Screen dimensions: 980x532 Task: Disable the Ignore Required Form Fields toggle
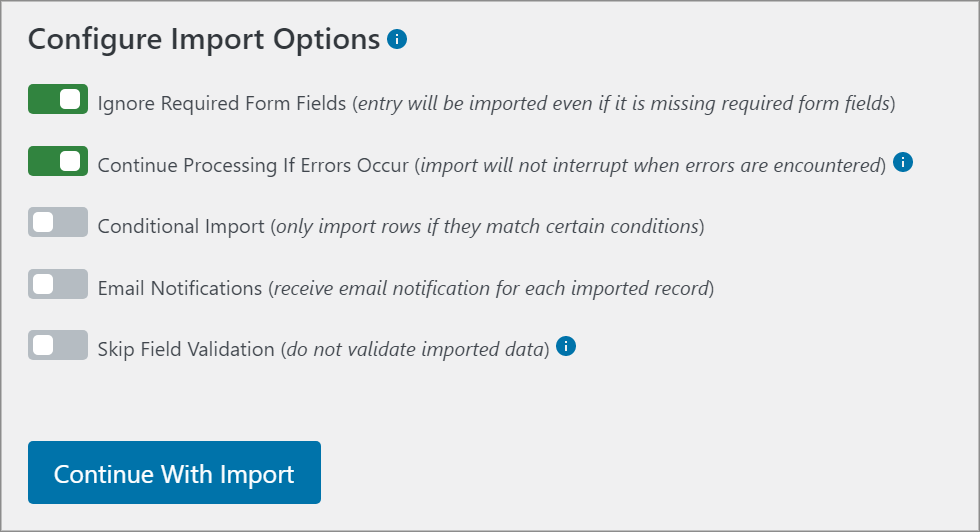click(58, 99)
